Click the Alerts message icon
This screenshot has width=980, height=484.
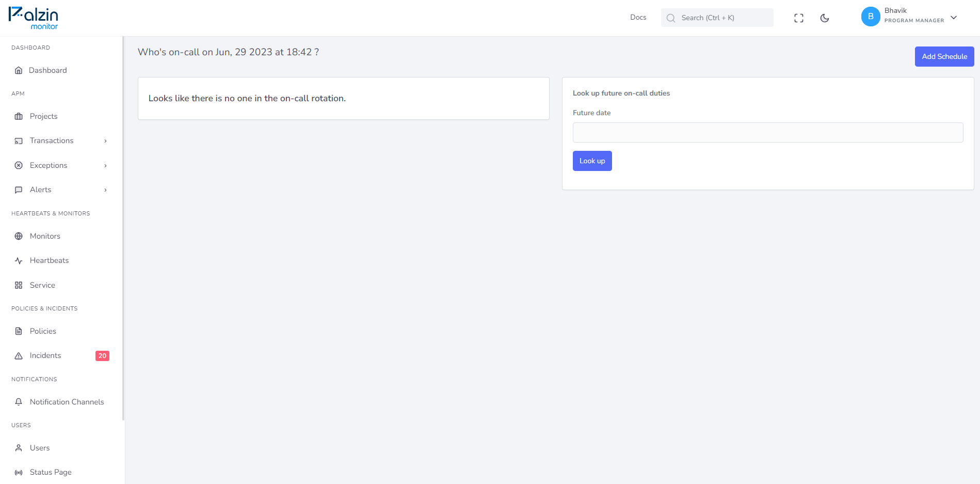tap(19, 190)
